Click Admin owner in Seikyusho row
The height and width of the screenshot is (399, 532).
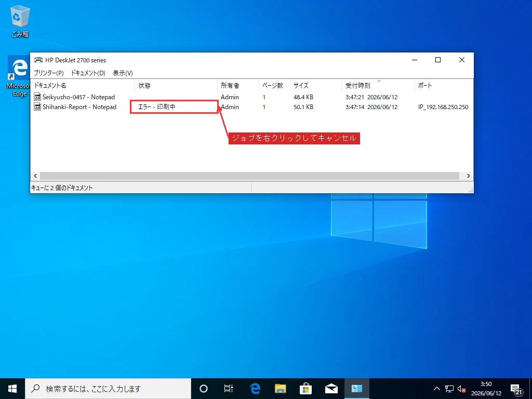230,97
